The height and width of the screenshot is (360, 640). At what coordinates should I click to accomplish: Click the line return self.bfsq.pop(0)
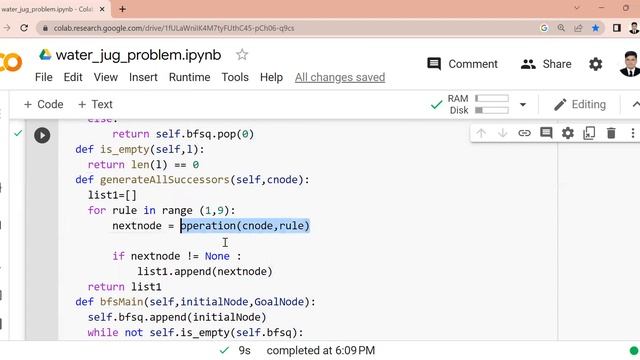[183, 134]
